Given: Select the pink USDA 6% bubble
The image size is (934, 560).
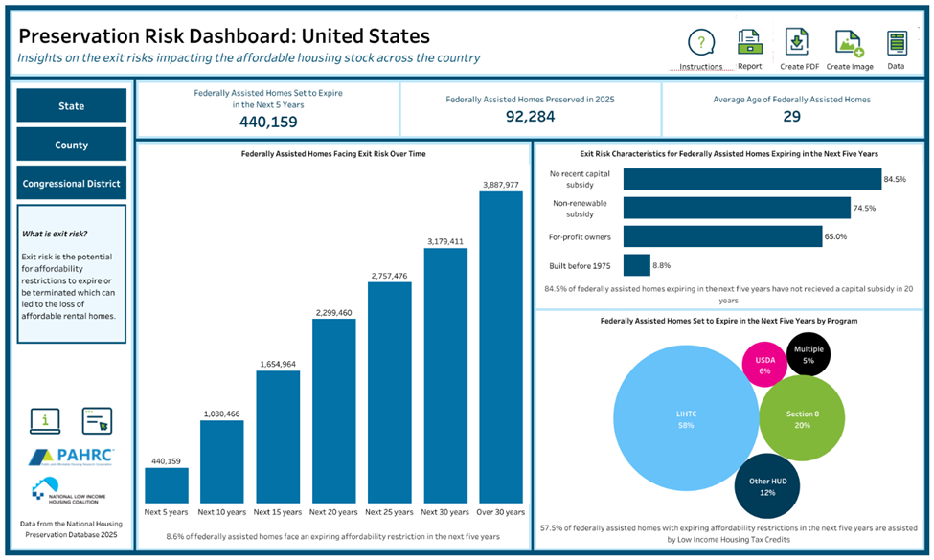Looking at the screenshot, I should [x=764, y=364].
